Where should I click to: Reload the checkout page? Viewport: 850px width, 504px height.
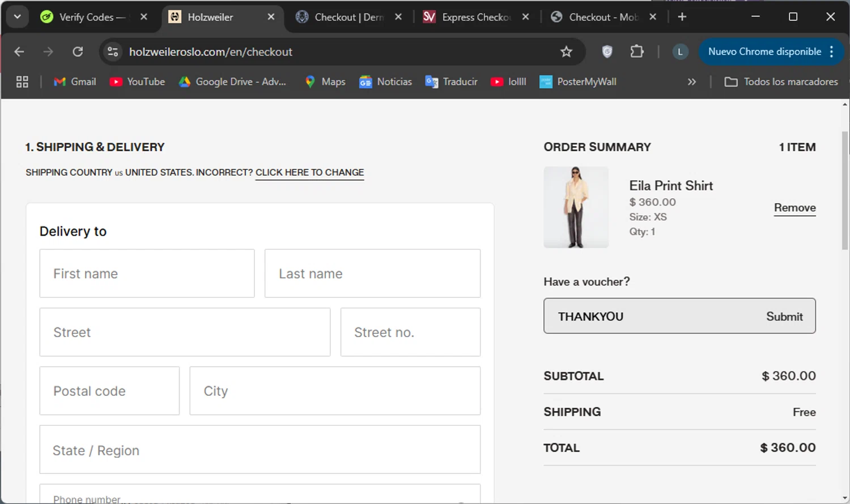coord(78,52)
